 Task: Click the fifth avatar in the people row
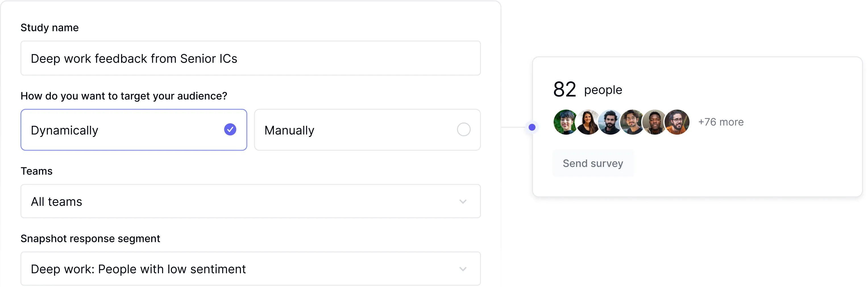point(655,122)
